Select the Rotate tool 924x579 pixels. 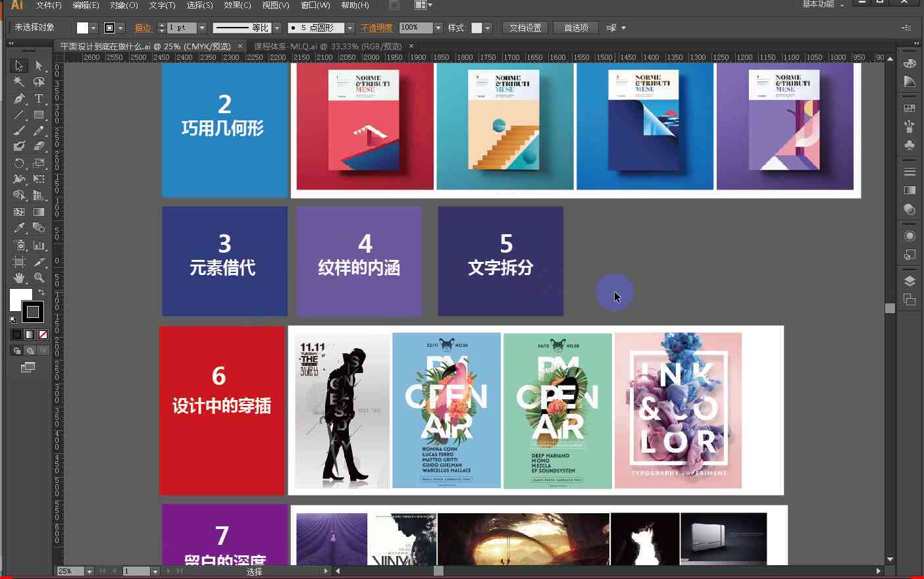(x=19, y=163)
